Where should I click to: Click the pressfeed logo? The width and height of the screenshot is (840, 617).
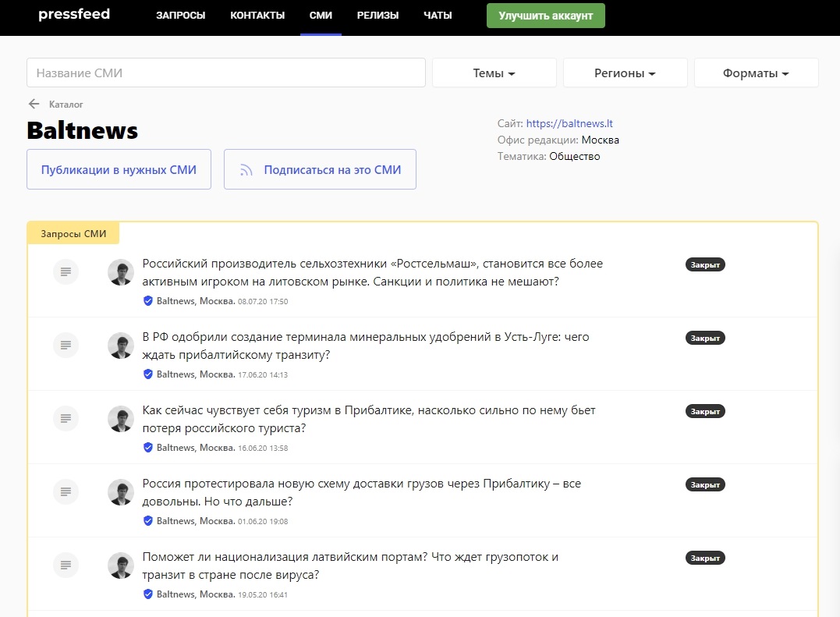coord(74,15)
